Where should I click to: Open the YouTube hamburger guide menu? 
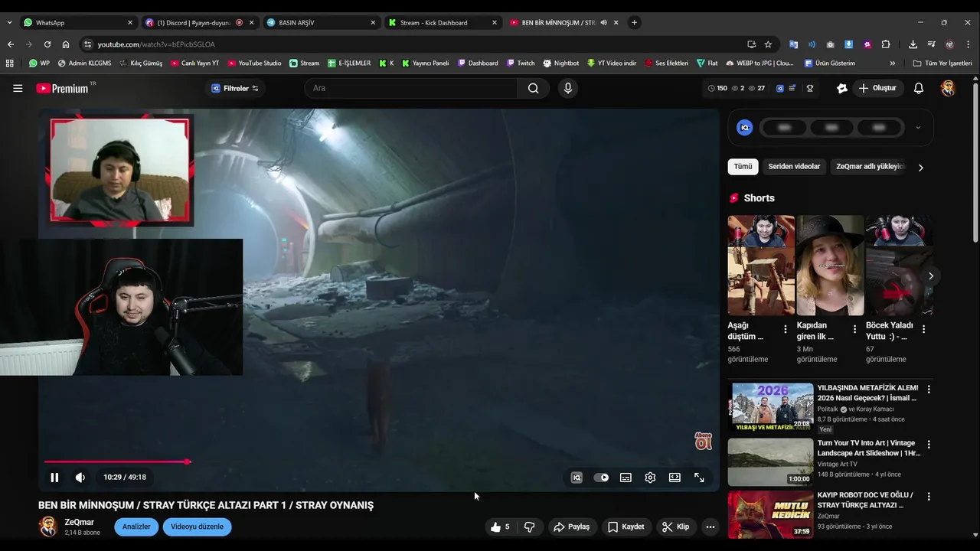pyautogui.click(x=18, y=88)
